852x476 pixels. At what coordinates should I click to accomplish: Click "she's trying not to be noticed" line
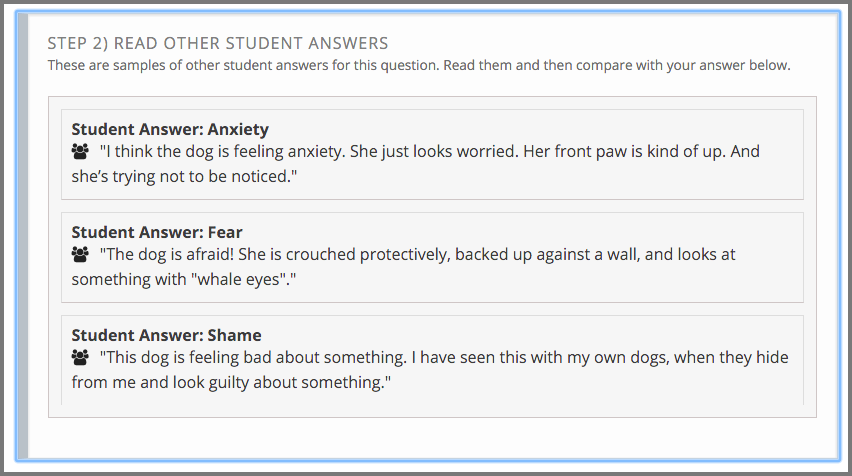185,176
